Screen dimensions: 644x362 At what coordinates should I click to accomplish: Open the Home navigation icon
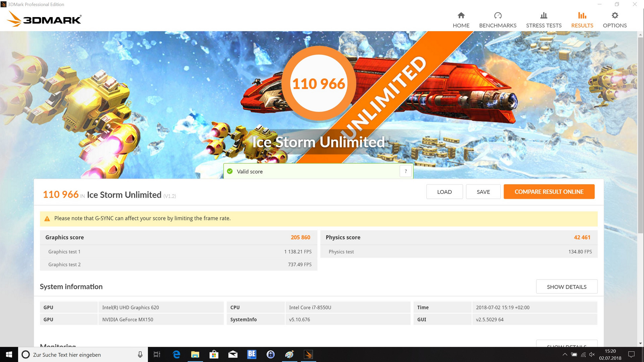pos(461,16)
